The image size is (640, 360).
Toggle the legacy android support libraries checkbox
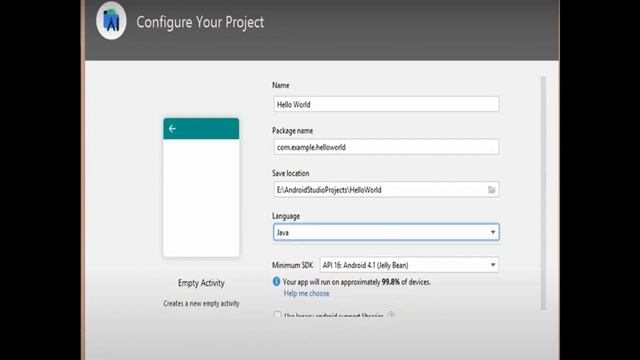[x=278, y=315]
